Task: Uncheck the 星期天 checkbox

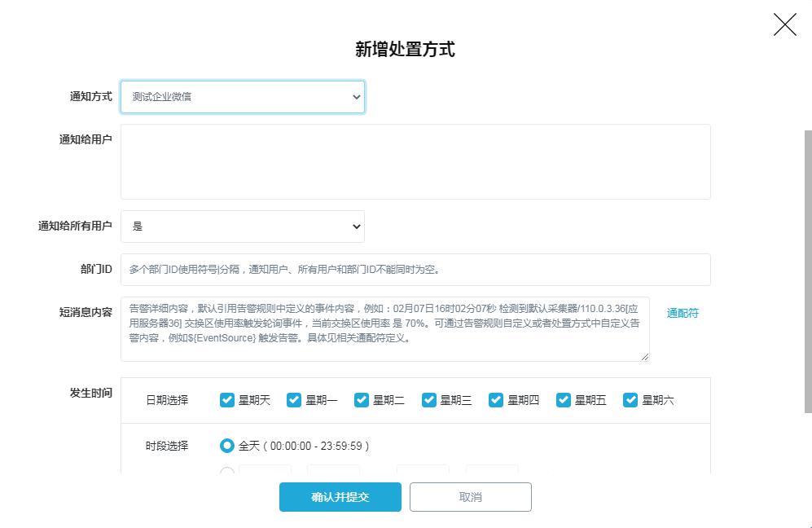Action: tap(226, 400)
